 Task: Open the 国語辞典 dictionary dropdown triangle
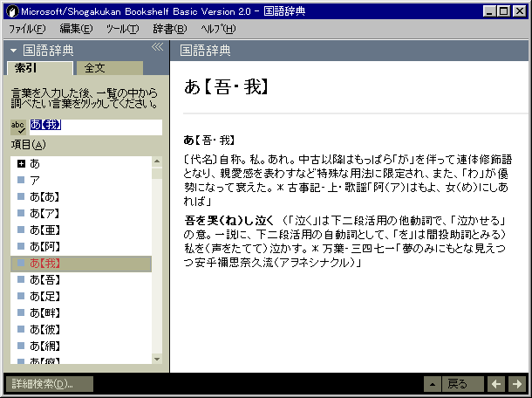point(14,51)
